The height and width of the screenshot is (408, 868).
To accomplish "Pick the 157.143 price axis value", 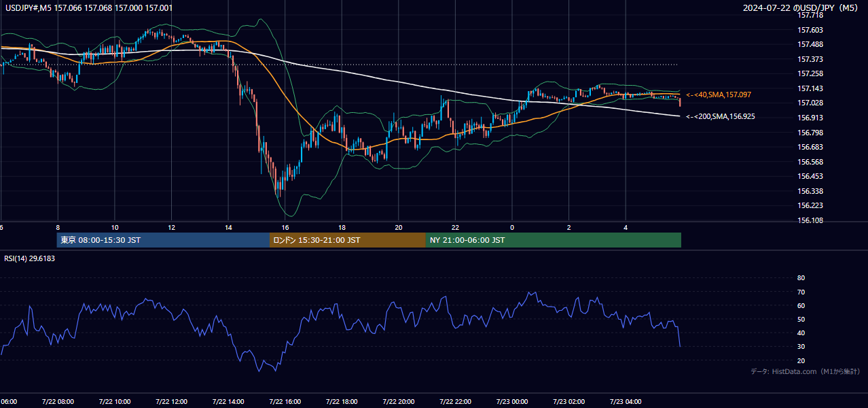I will [x=810, y=88].
